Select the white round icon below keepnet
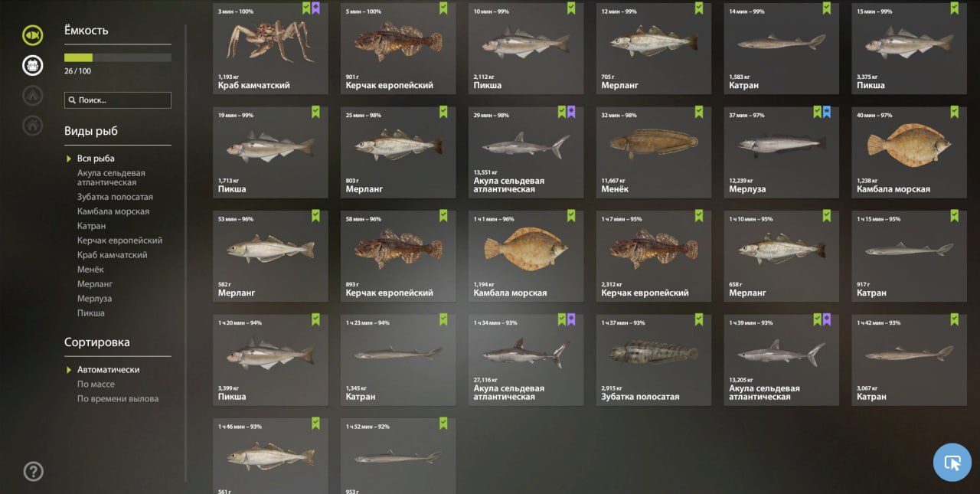This screenshot has width=980, height=494. click(33, 65)
